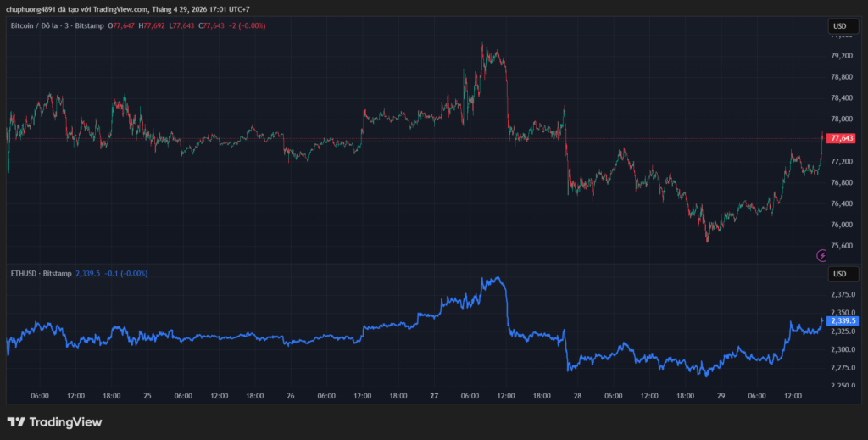This screenshot has height=440, width=868.
Task: Click the red 77,643 current price label
Action: pyautogui.click(x=842, y=138)
